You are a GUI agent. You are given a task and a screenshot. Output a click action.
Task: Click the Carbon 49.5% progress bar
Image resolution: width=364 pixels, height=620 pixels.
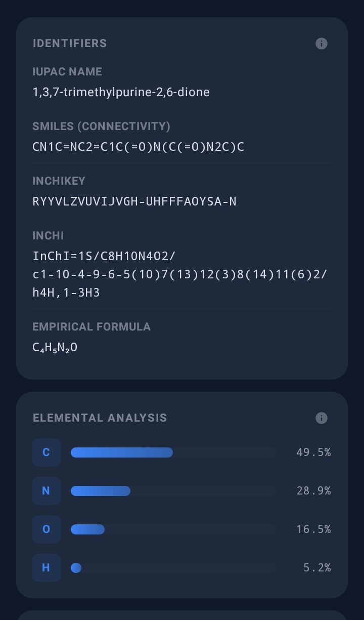click(173, 452)
